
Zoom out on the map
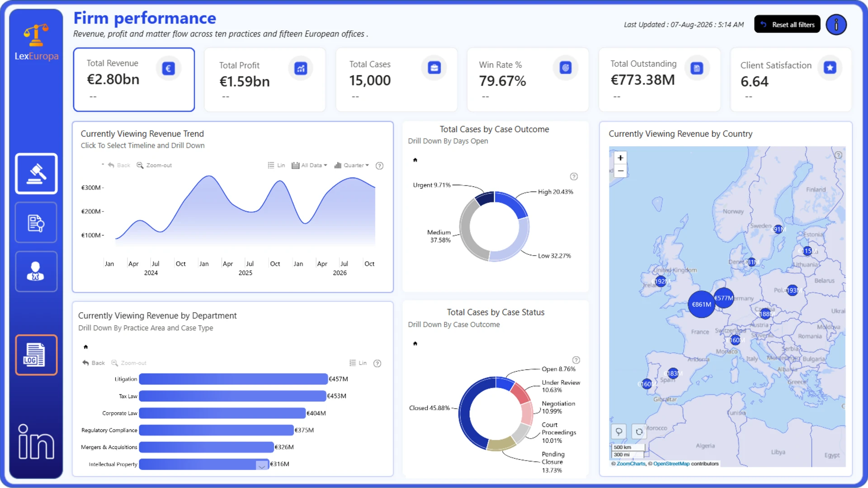click(620, 171)
